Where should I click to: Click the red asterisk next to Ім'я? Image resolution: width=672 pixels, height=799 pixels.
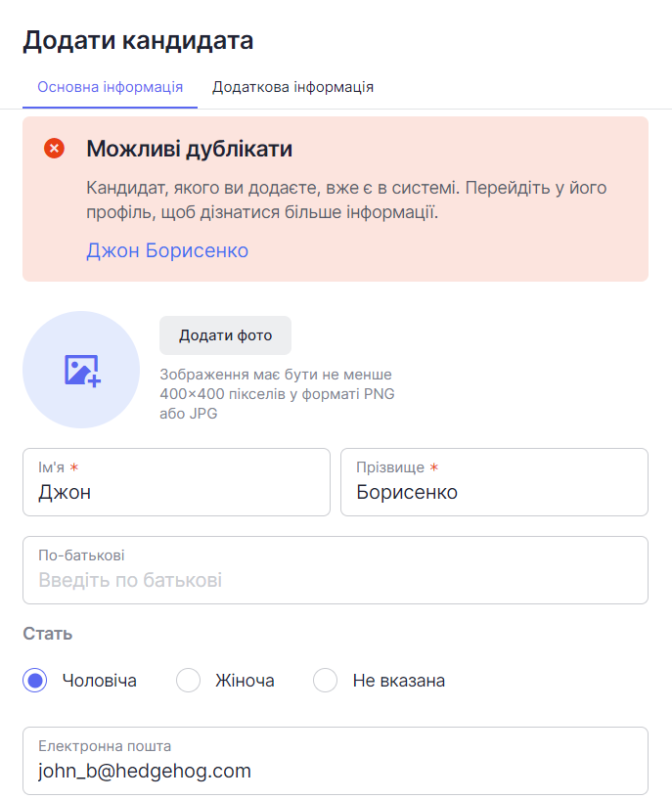74,466
